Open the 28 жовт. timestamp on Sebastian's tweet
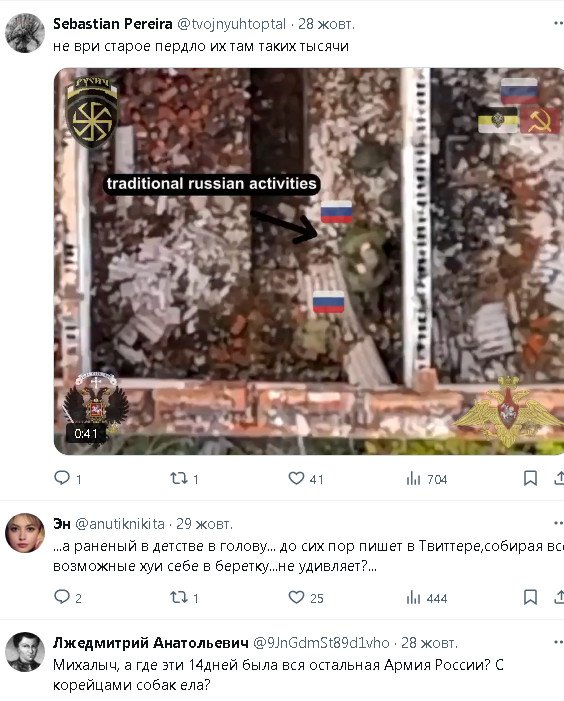Screen dimensions: 564x701 click(326, 24)
